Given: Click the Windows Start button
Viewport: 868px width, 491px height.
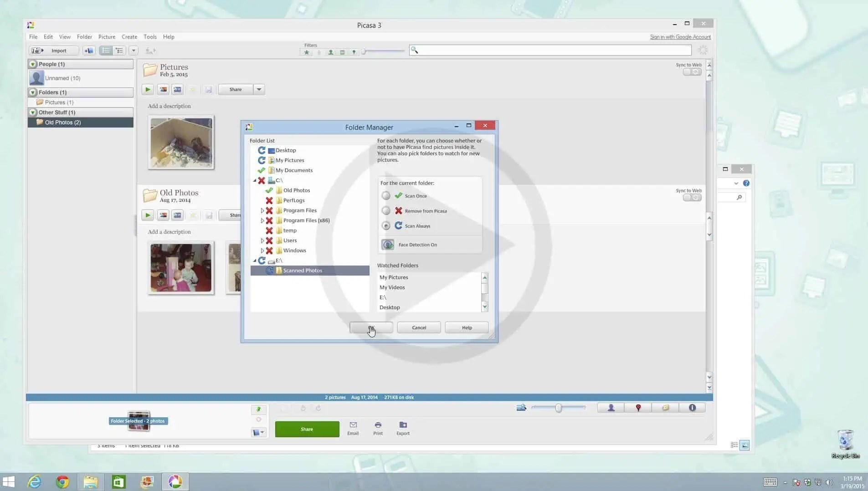Looking at the screenshot, I should 9,481.
